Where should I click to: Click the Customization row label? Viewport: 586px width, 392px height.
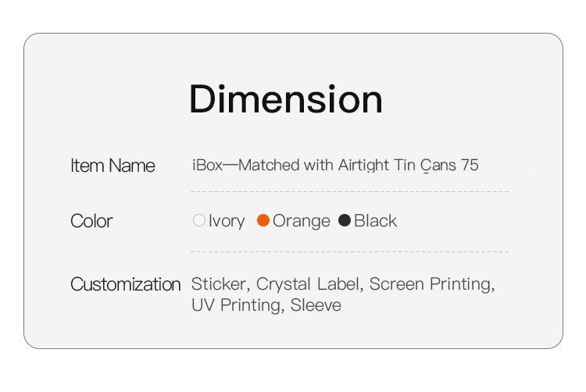tap(125, 284)
